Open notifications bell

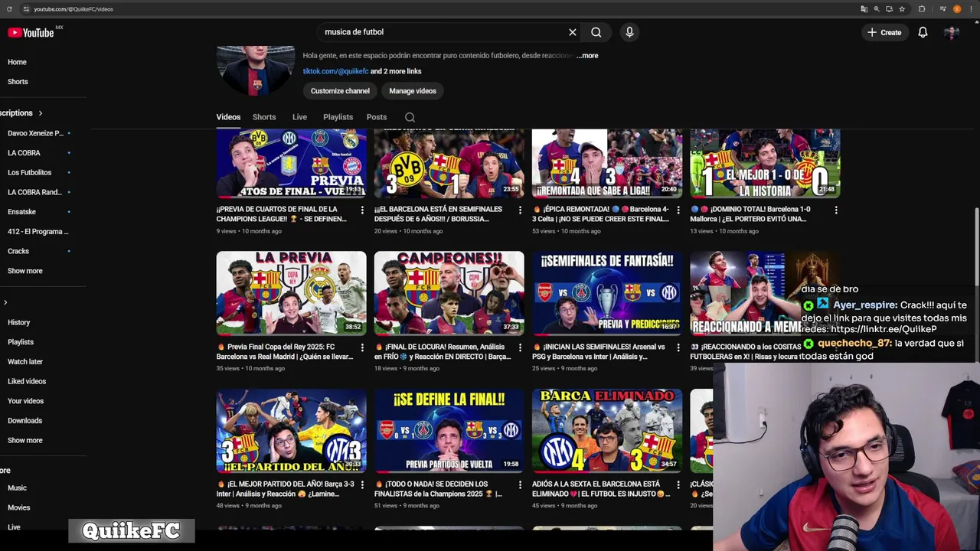[x=923, y=32]
